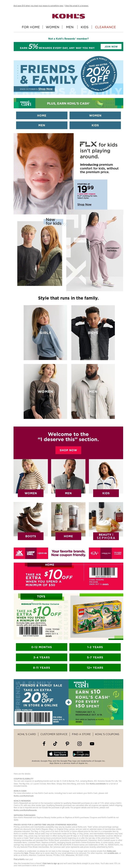Image resolution: width=137 pixels, height=868 pixels.
Task: Tap the App Store download badge
Action: click(58, 754)
